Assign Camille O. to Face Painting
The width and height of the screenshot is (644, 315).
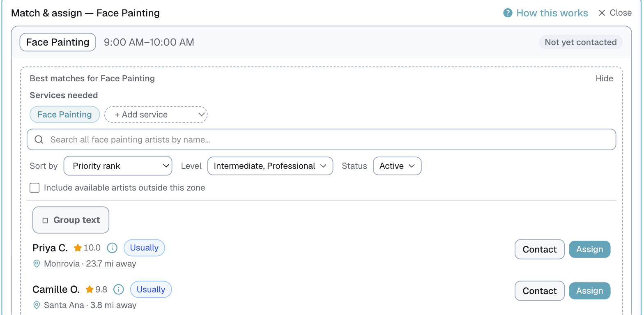pos(590,291)
